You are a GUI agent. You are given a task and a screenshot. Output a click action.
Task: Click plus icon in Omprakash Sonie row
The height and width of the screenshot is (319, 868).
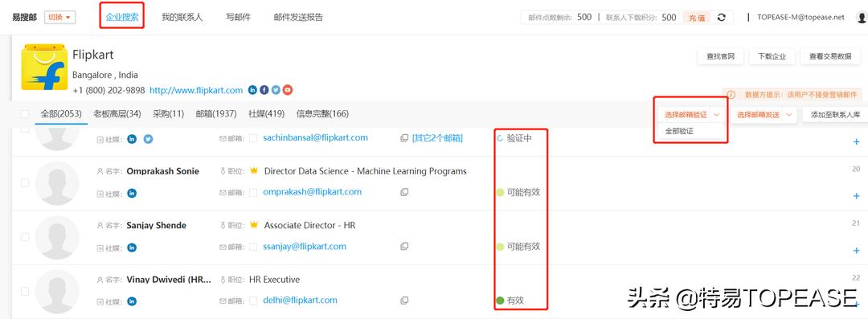click(x=857, y=196)
